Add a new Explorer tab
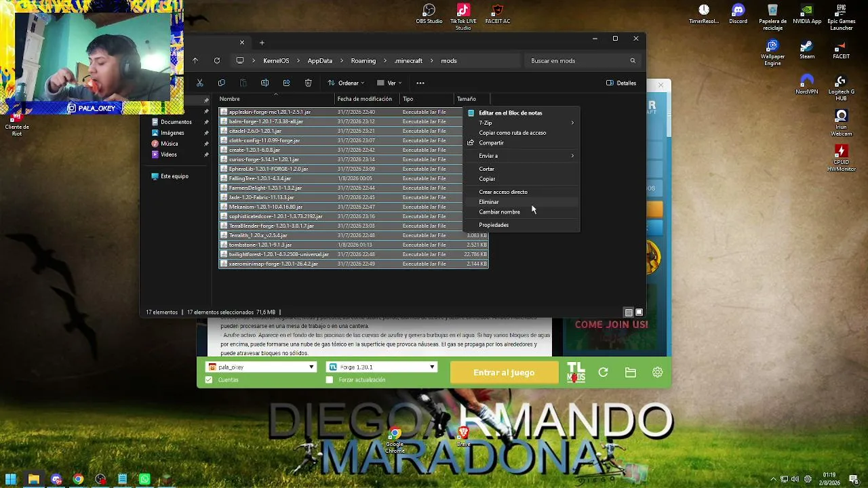Screen dimensions: 868x488 click(x=262, y=43)
